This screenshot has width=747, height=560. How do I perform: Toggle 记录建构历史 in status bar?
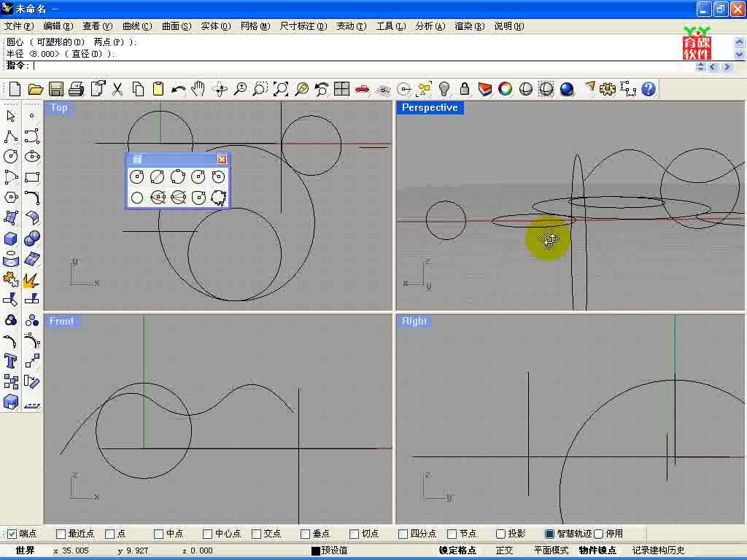(x=659, y=551)
